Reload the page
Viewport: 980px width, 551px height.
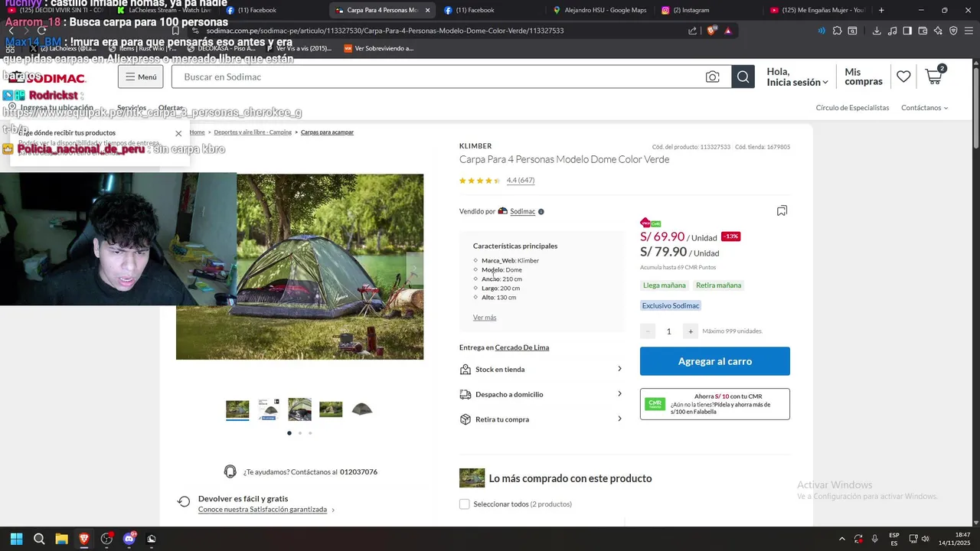(x=43, y=31)
